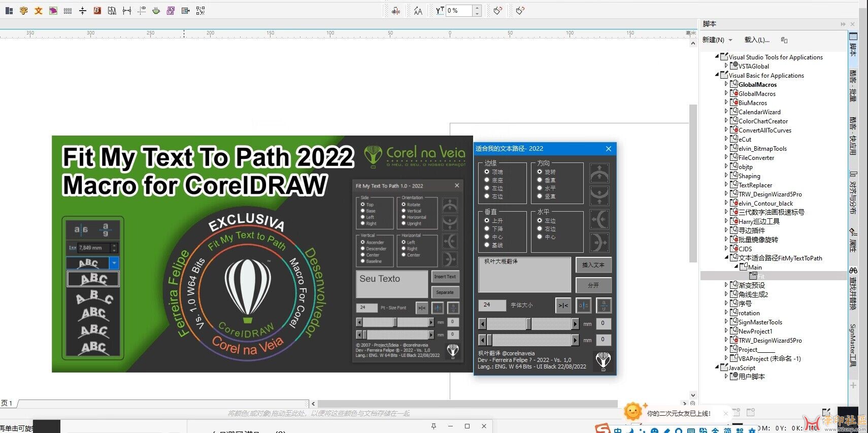Click the font size field showing 24
This screenshot has height=433, width=868.
tap(492, 305)
